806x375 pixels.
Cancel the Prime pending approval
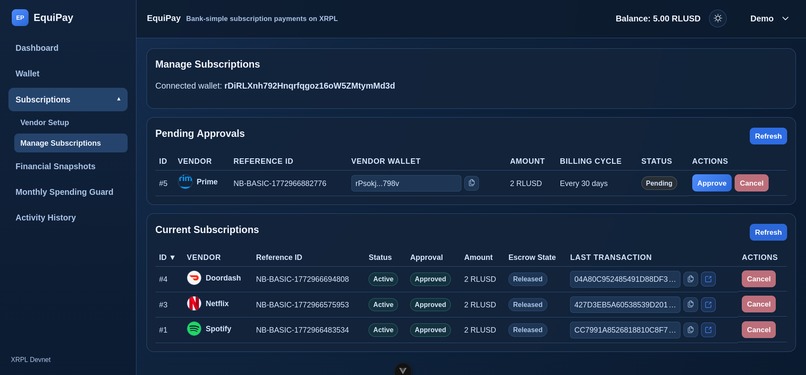752,183
